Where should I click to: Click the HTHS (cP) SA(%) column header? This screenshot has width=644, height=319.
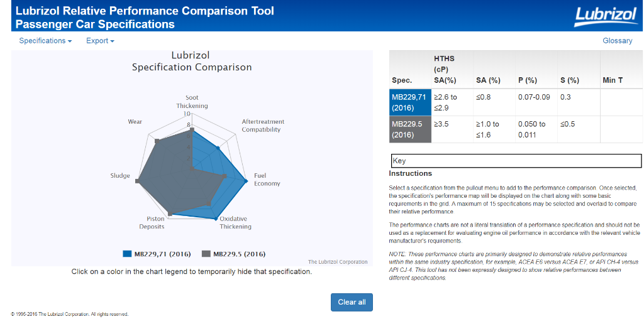pyautogui.click(x=452, y=69)
